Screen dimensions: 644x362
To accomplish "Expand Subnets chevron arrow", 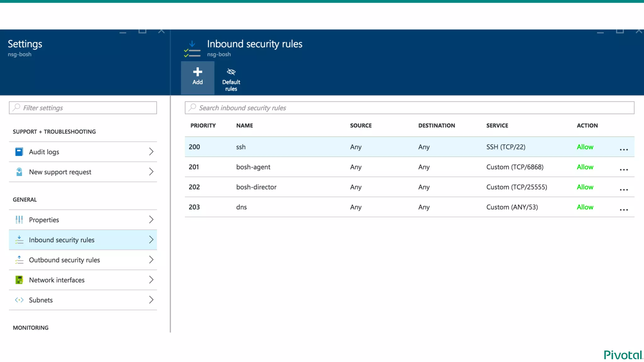I will (x=151, y=300).
